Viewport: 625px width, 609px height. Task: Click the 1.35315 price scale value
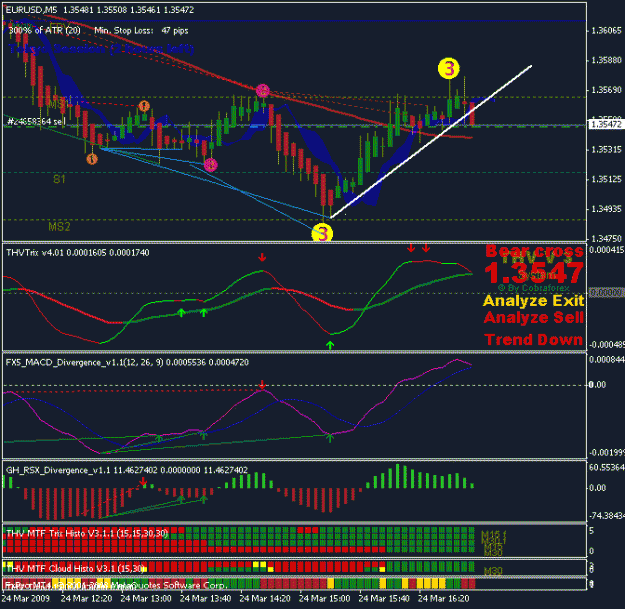606,149
